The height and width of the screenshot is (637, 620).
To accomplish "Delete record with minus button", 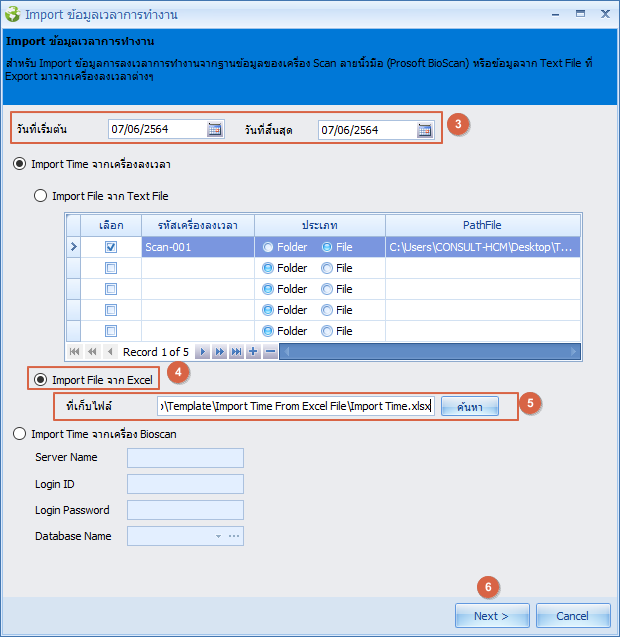I will click(270, 352).
